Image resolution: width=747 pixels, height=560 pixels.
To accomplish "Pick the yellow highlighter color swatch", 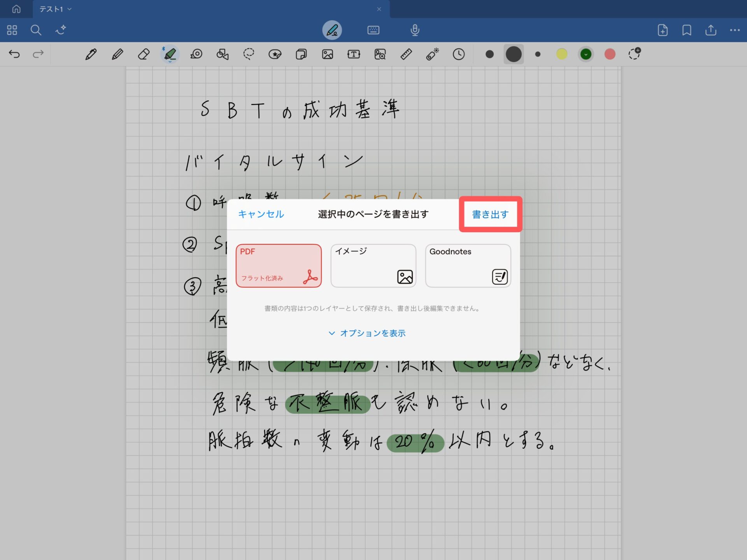I will (x=561, y=54).
